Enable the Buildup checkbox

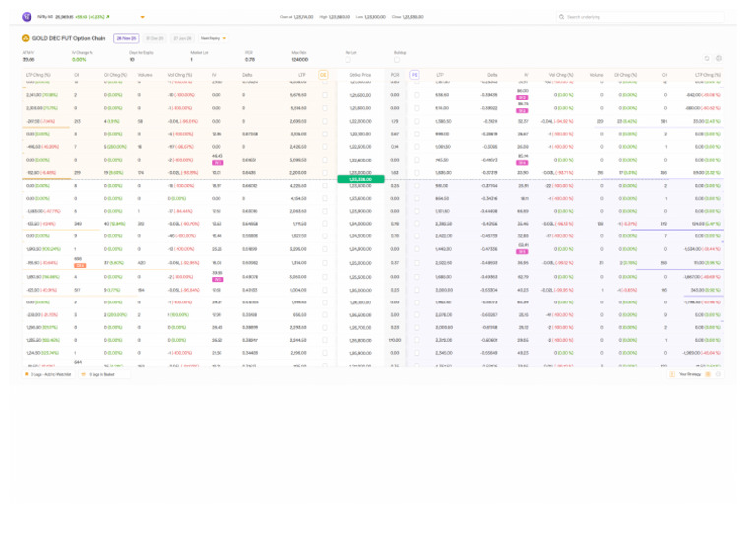[x=397, y=60]
